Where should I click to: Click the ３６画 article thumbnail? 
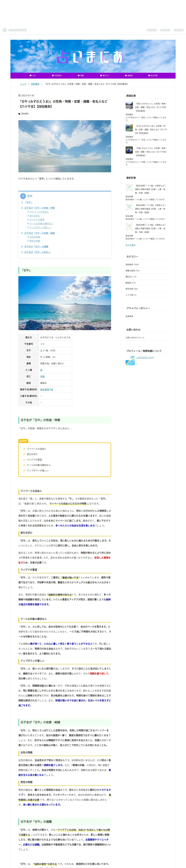coord(129,188)
